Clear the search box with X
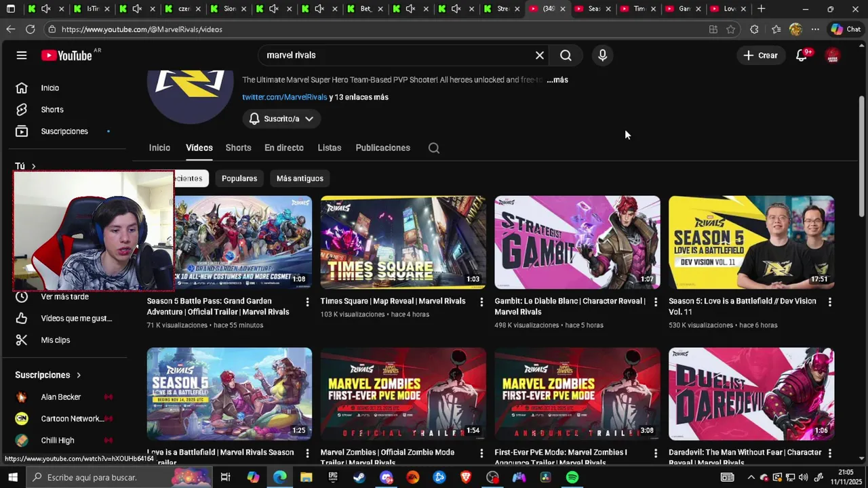The width and height of the screenshot is (868, 488). tap(540, 56)
